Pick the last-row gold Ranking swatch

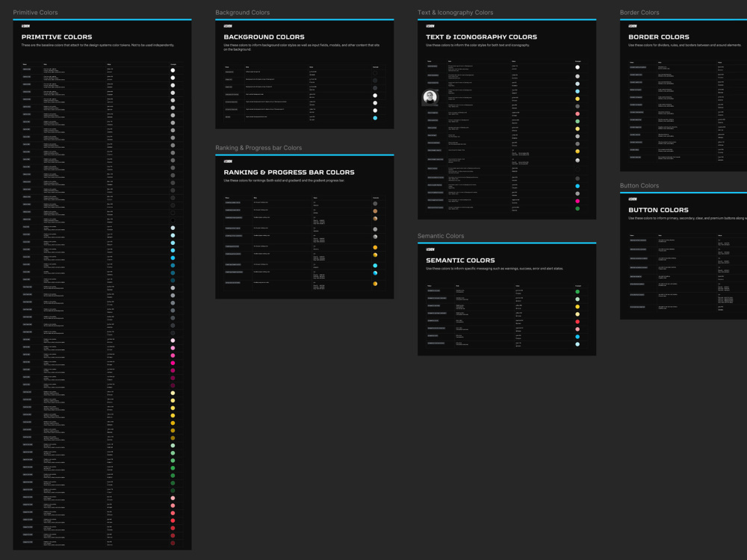(x=375, y=284)
